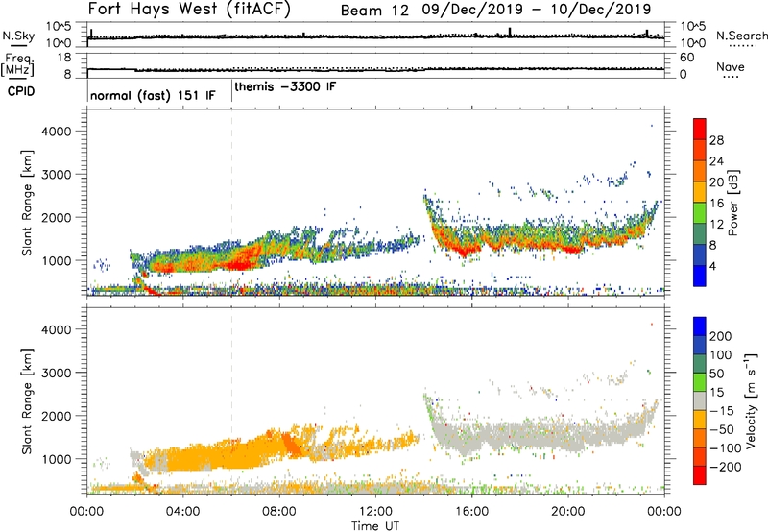Click the '-100' label on Velocity colorbar

pos(726,448)
